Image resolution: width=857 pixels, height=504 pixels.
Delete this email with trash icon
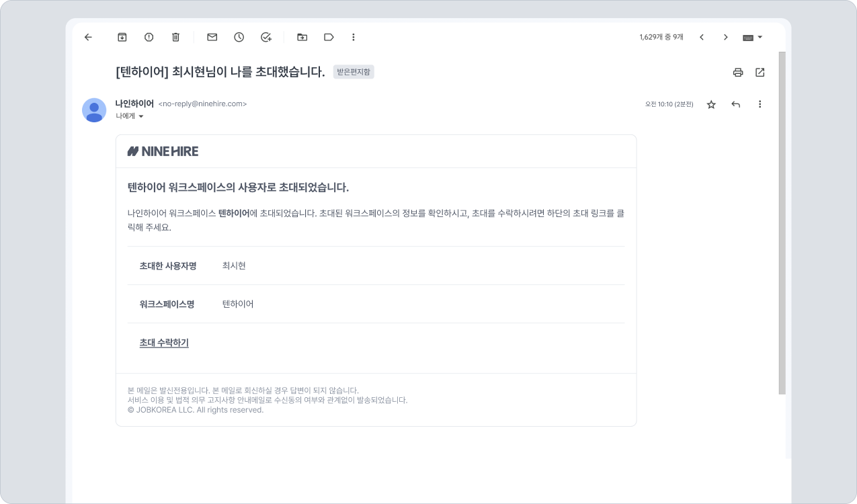click(175, 37)
